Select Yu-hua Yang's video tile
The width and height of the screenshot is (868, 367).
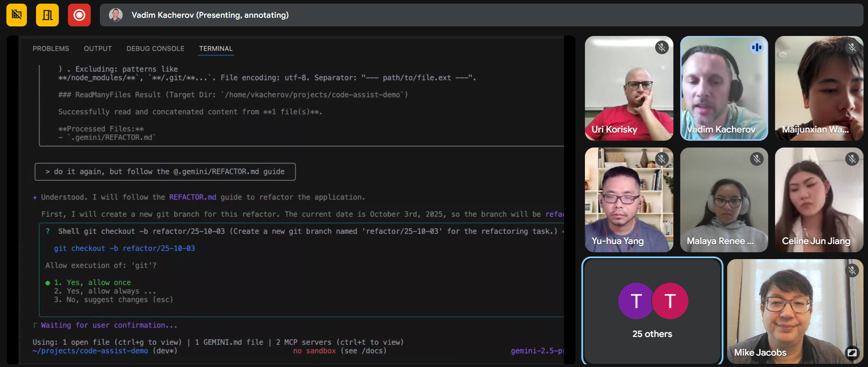(629, 200)
